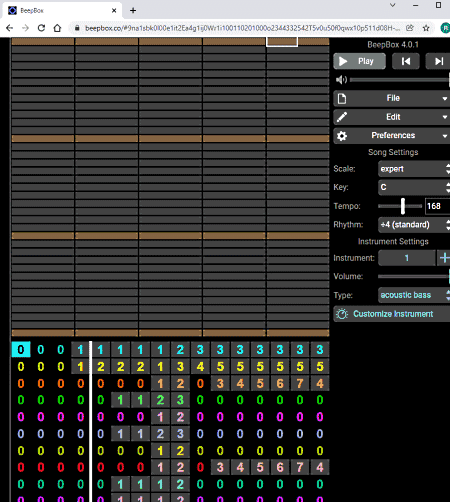Click the tempo value field 168
This screenshot has height=502, width=450.
click(437, 206)
